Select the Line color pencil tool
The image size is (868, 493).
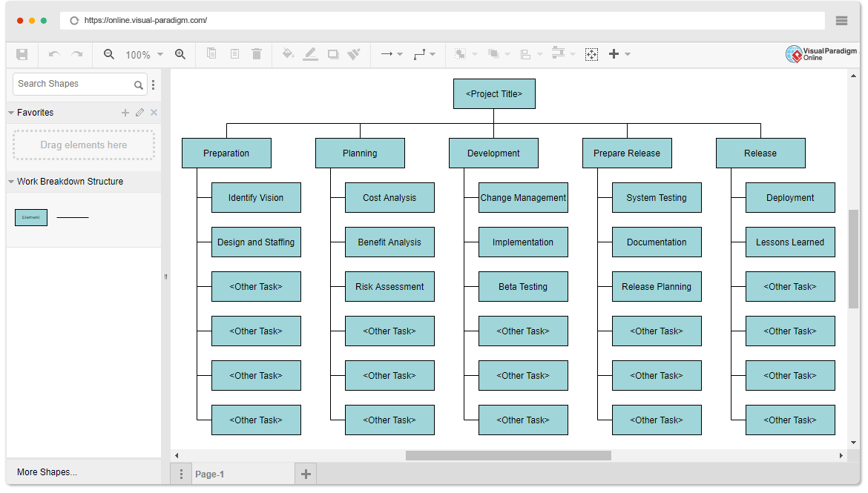tap(311, 53)
